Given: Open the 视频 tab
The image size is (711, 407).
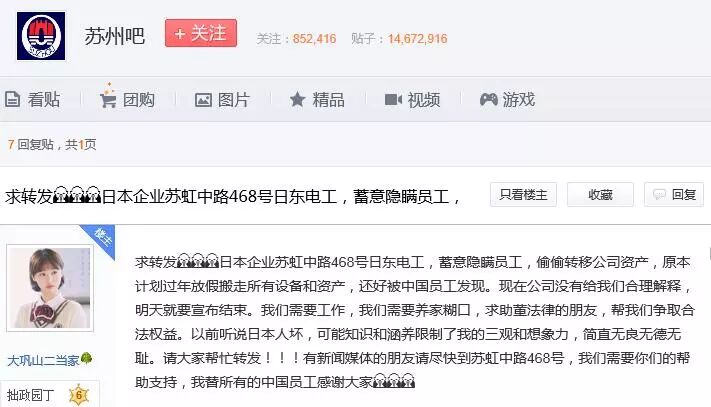Looking at the screenshot, I should point(412,99).
